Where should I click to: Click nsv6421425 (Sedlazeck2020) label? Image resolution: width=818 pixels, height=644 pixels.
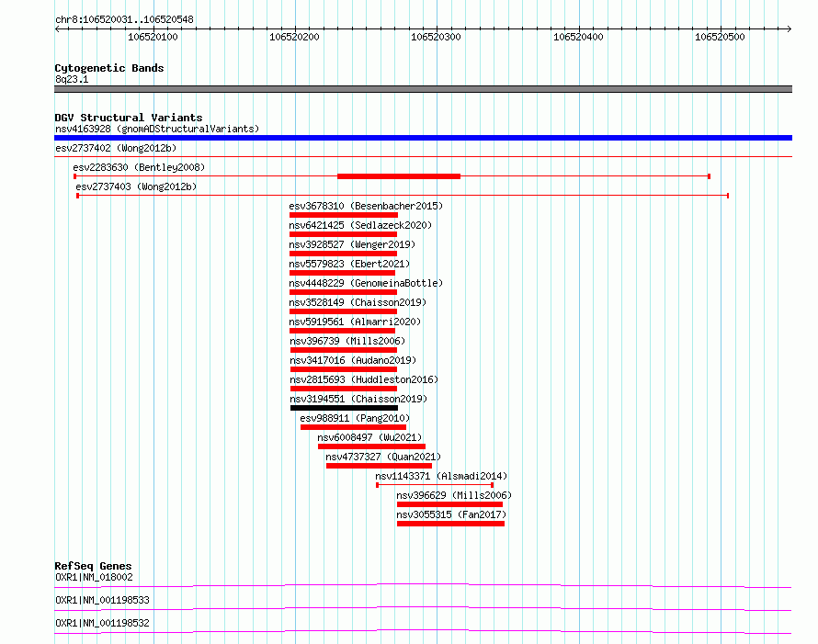coord(360,225)
